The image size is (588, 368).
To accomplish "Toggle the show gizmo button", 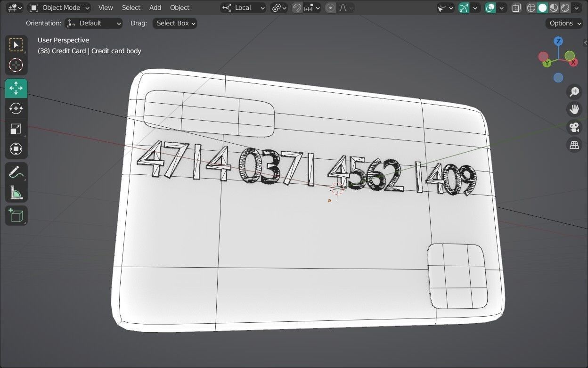I will [464, 8].
